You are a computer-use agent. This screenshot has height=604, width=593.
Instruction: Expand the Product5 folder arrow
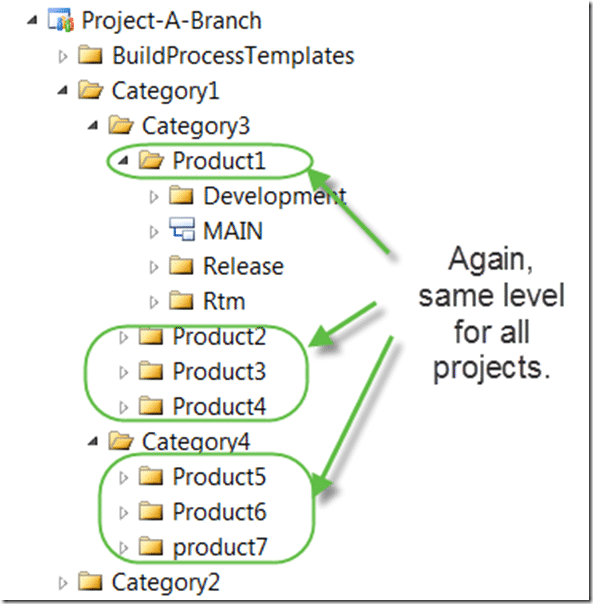pos(123,478)
